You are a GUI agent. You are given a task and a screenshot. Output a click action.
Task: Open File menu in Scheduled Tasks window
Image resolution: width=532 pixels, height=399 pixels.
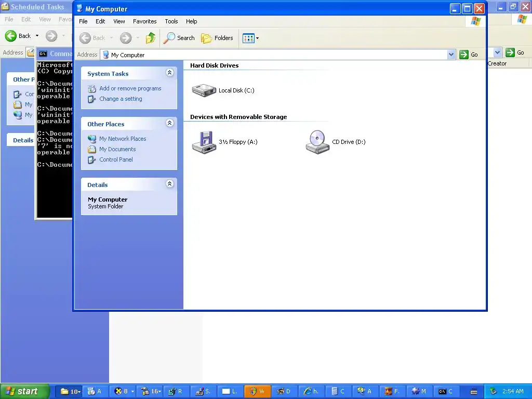click(x=9, y=19)
